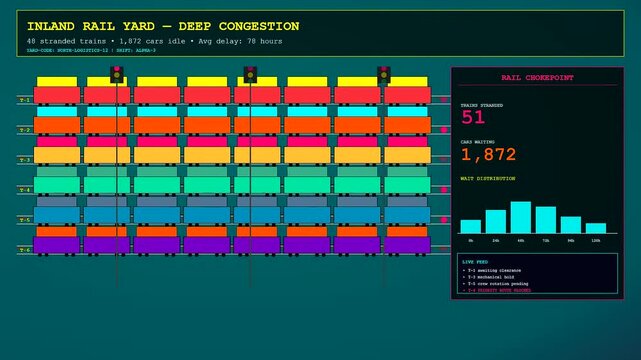
Task: Click the middle signal light above the tracks
Action: point(250,75)
